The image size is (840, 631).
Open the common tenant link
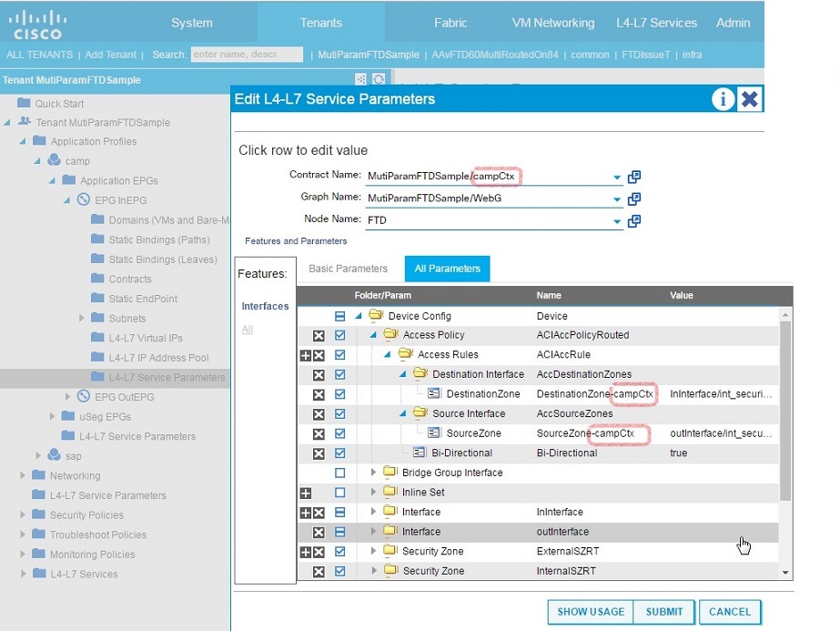[x=590, y=55]
